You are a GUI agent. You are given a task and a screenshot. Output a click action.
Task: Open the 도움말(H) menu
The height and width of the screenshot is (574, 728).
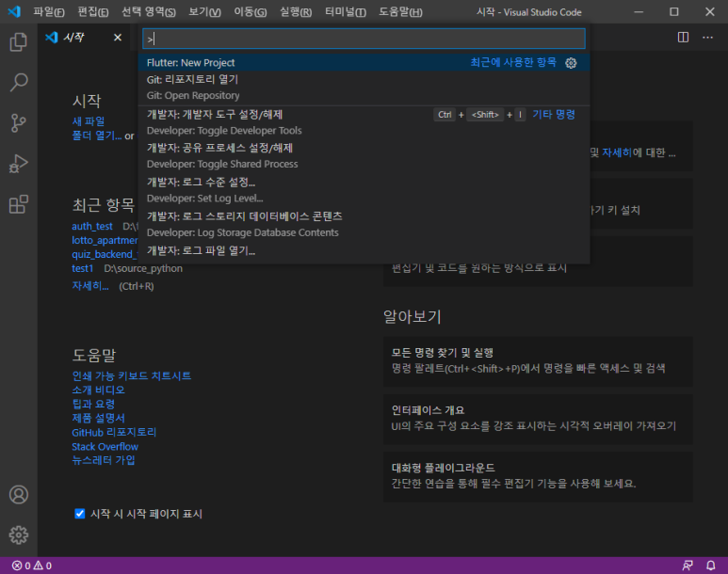[x=400, y=12]
